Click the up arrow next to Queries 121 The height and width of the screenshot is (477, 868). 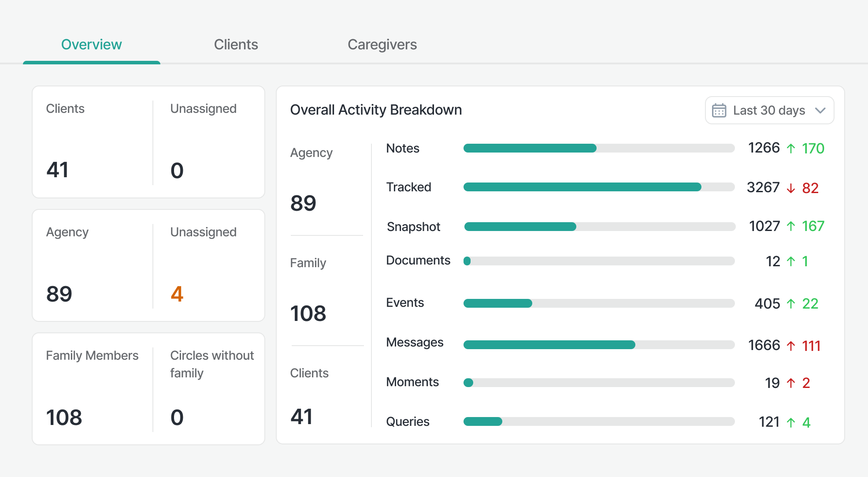click(791, 423)
